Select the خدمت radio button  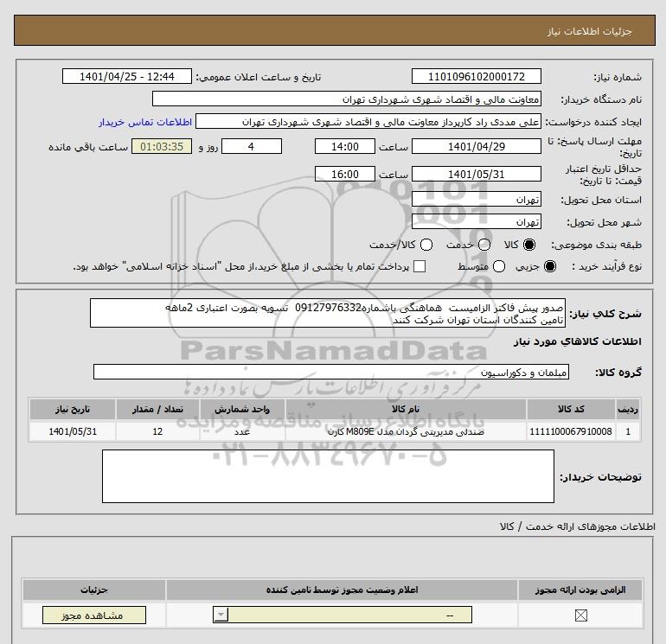point(484,245)
